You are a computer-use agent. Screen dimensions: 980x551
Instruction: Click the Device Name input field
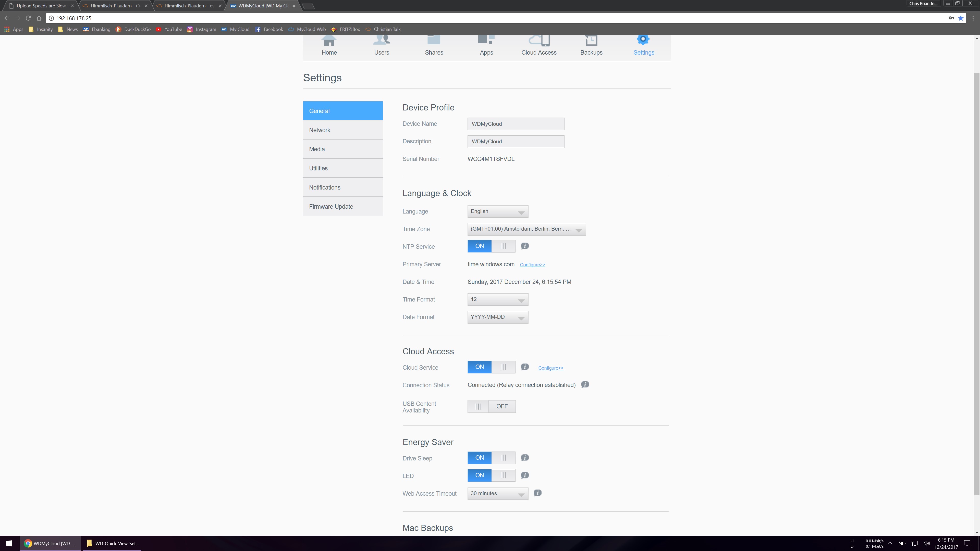(516, 124)
